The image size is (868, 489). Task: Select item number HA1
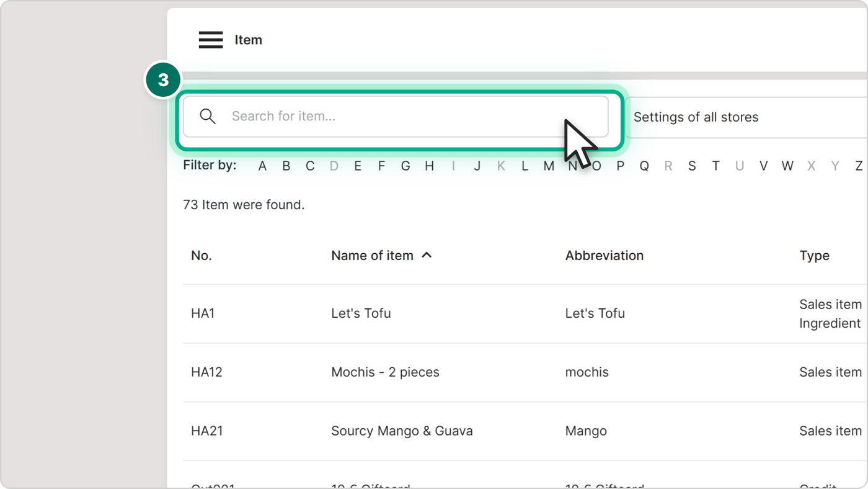(x=203, y=313)
